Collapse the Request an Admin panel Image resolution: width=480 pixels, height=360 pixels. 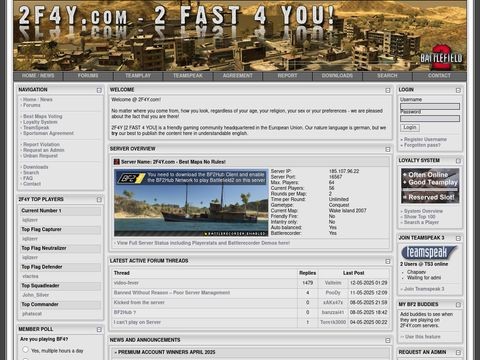click(458, 353)
